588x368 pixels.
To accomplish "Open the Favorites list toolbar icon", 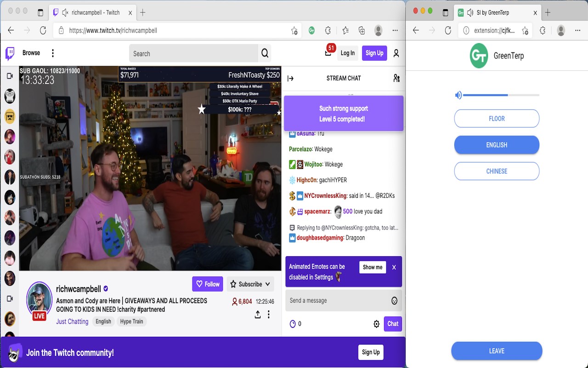I will tap(345, 30).
